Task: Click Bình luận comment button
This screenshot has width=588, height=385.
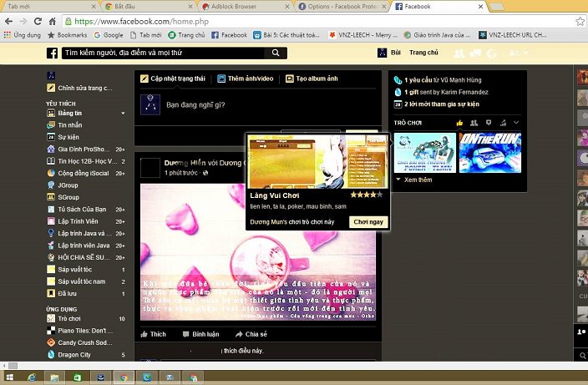Action: pyautogui.click(x=200, y=334)
